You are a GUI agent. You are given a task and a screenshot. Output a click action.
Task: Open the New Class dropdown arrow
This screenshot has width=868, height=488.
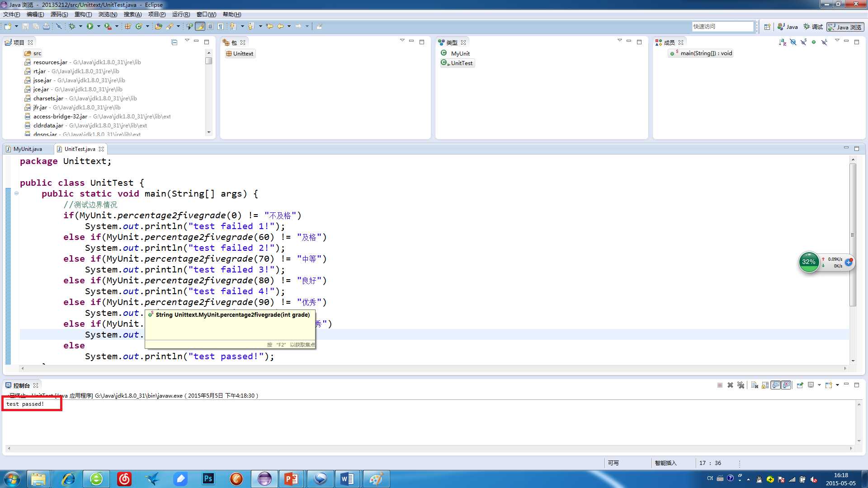click(x=147, y=26)
